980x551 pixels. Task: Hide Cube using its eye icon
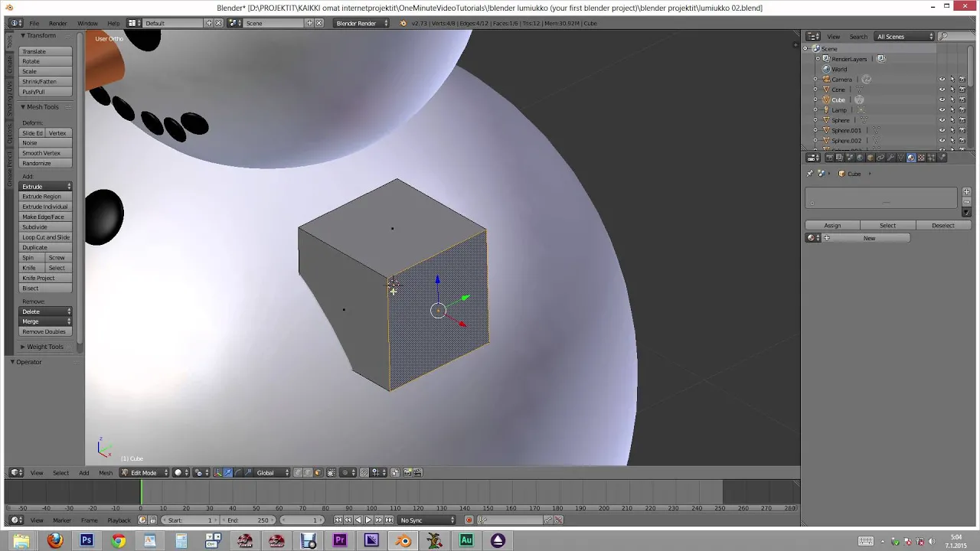tap(942, 99)
